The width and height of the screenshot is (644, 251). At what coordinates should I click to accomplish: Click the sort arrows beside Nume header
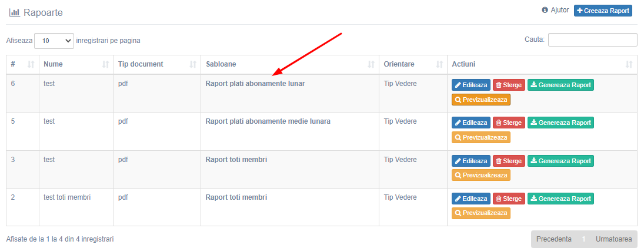click(105, 64)
